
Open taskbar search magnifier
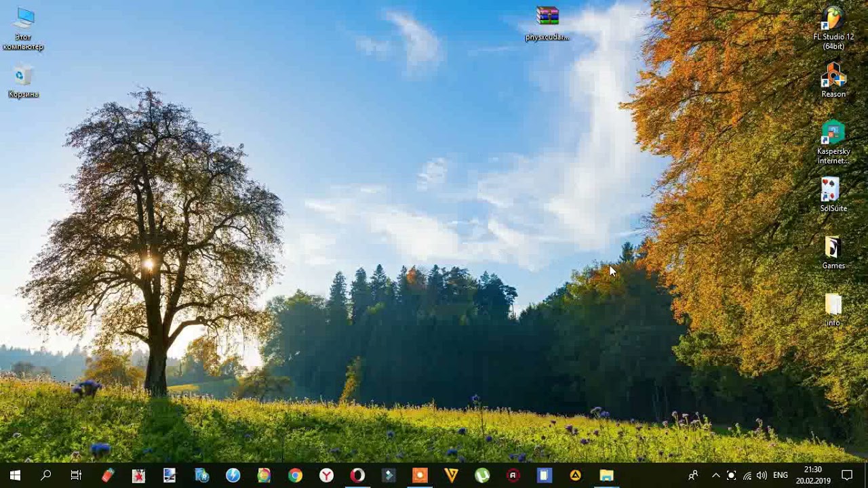point(45,476)
